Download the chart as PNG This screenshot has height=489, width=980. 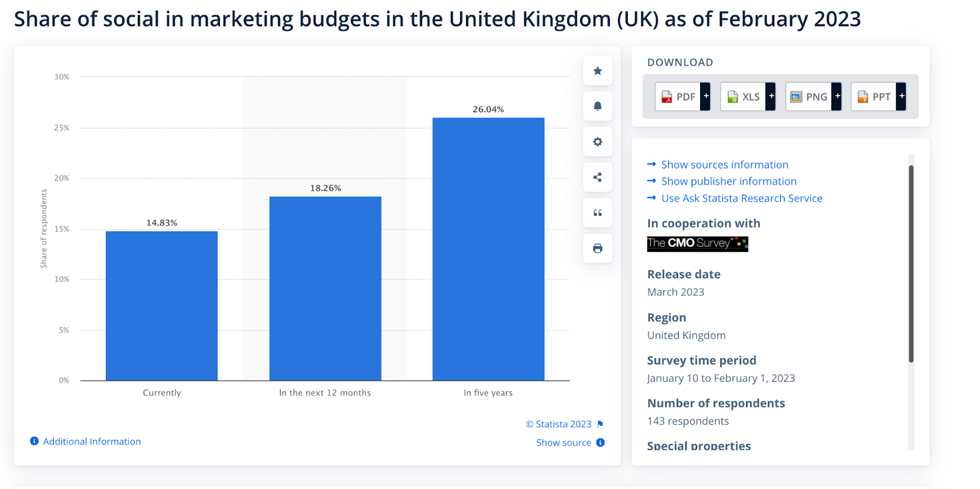pos(809,97)
